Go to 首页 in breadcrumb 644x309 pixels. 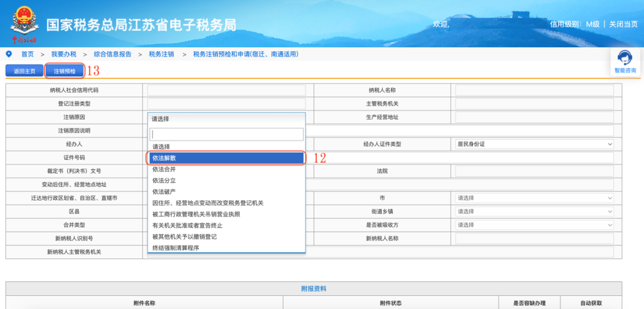[x=27, y=54]
